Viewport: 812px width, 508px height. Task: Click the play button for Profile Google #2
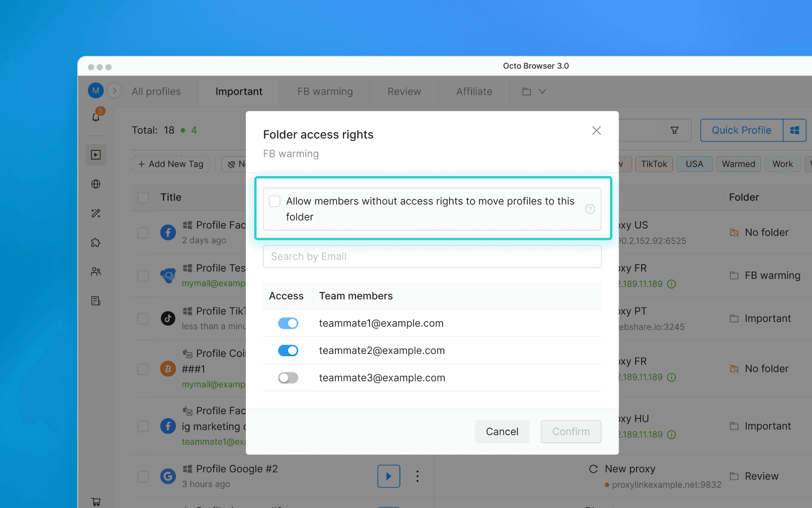point(389,476)
